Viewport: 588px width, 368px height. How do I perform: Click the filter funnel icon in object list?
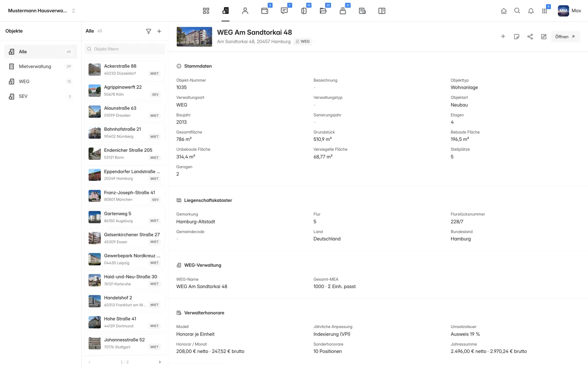[148, 31]
